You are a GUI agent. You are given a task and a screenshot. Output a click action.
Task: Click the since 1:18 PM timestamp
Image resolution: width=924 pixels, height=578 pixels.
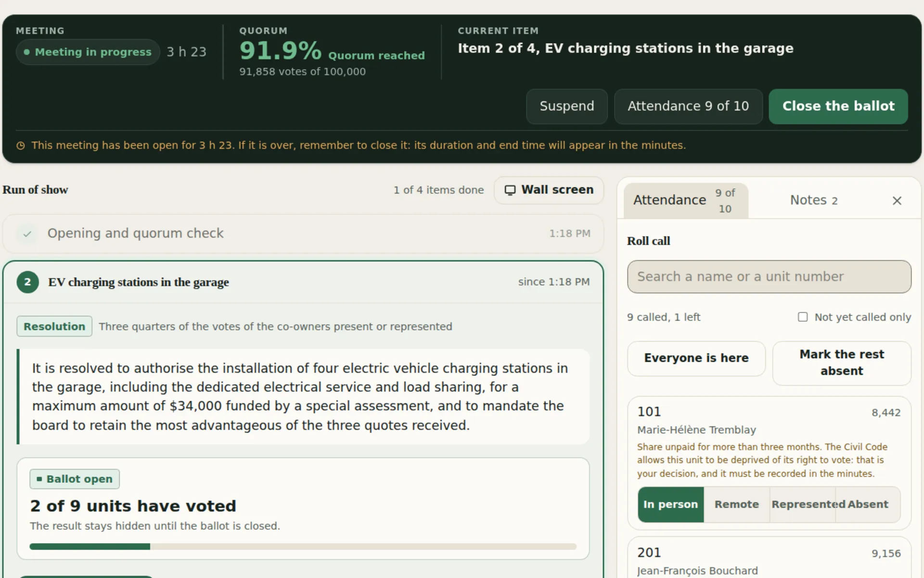(553, 282)
